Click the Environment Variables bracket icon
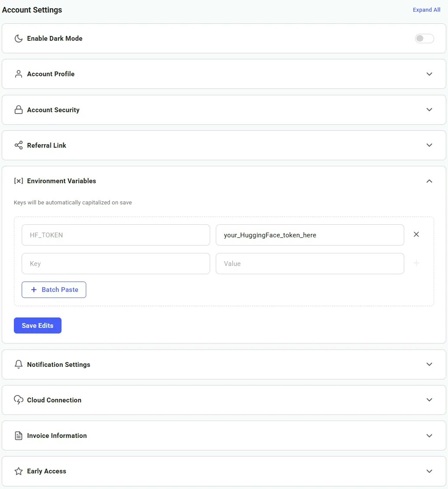The image size is (448, 489). 18,181
